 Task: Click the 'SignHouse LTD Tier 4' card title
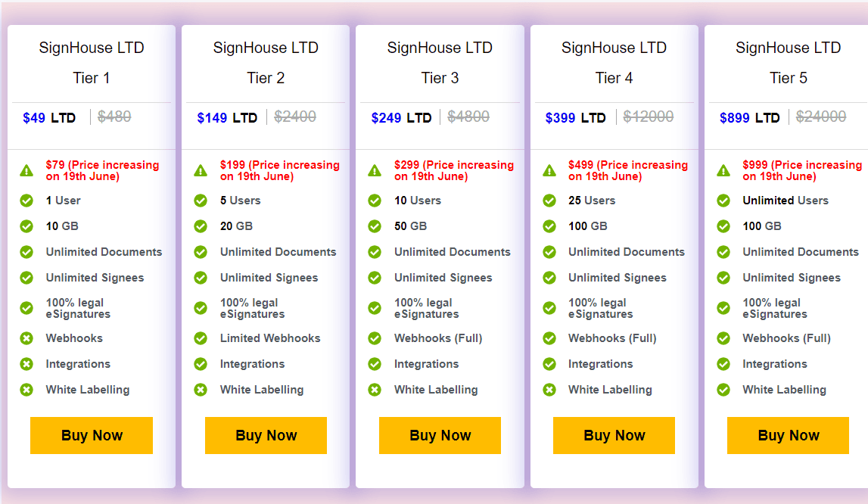[614, 62]
